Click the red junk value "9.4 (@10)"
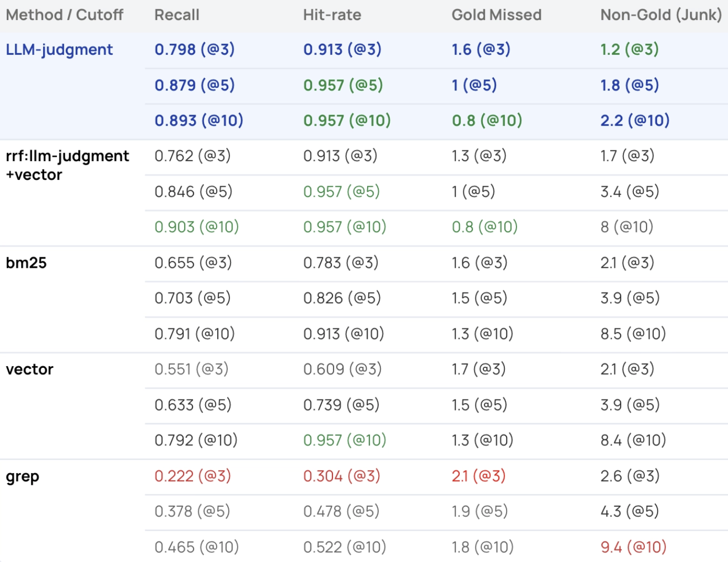This screenshot has height=562, width=728. pos(633,547)
